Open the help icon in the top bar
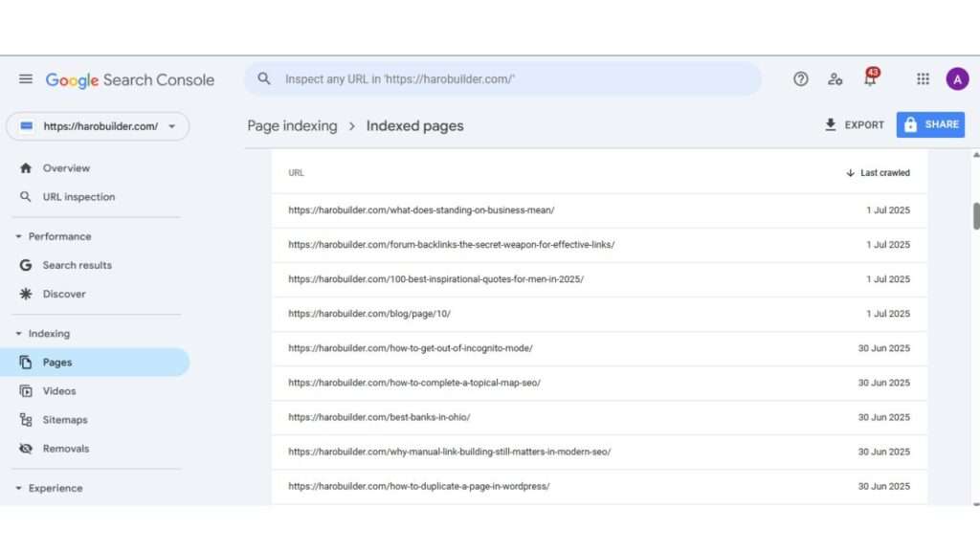Image resolution: width=980 pixels, height=551 pixels. click(x=800, y=79)
